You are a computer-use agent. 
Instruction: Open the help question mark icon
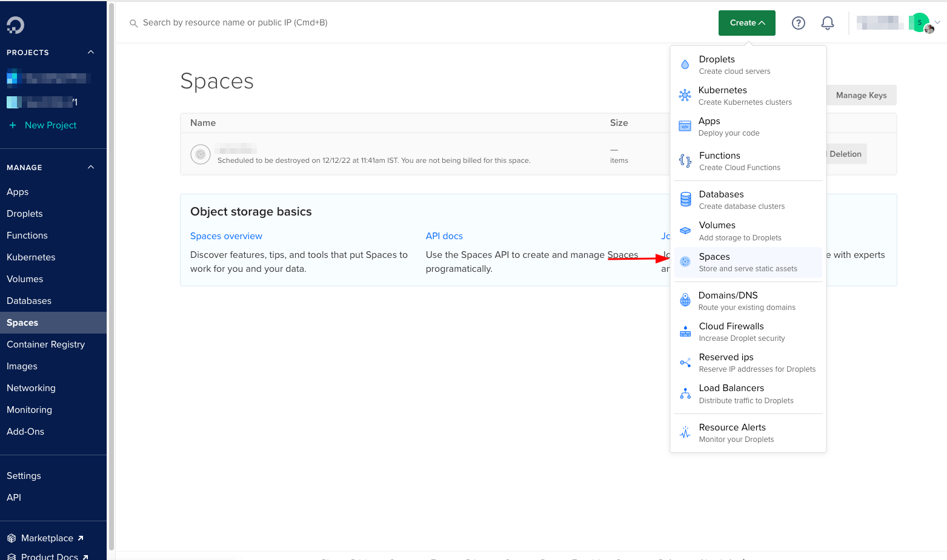point(799,23)
